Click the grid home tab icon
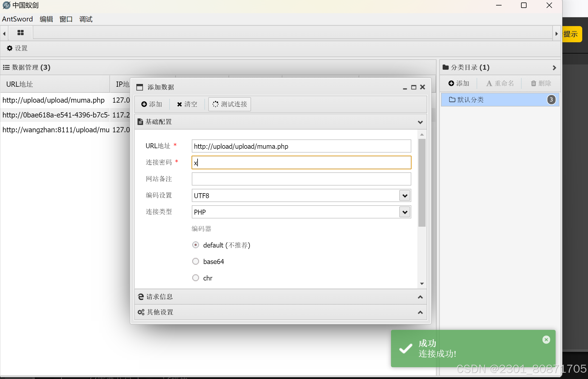This screenshot has width=588, height=379. pyautogui.click(x=21, y=33)
